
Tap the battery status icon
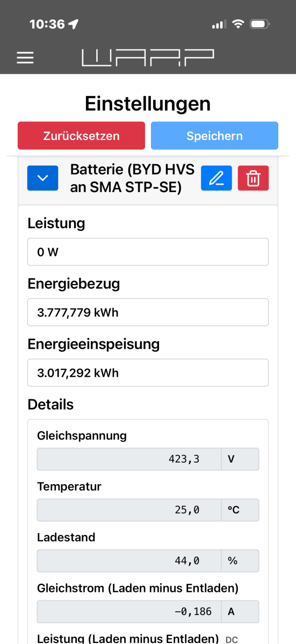click(x=260, y=24)
